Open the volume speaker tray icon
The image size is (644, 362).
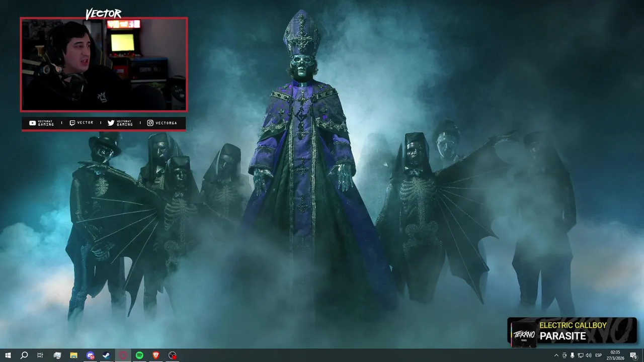[589, 355]
